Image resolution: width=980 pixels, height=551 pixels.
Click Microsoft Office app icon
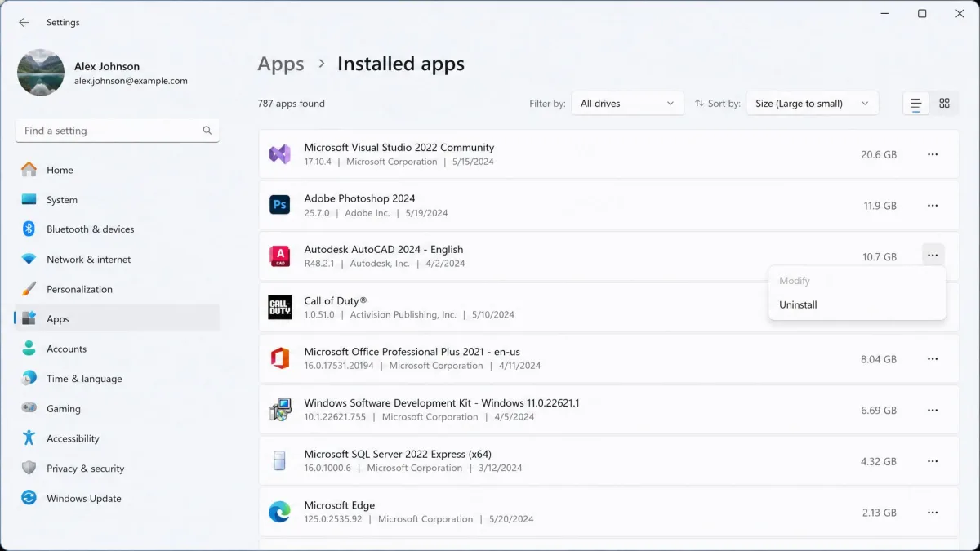coord(280,358)
